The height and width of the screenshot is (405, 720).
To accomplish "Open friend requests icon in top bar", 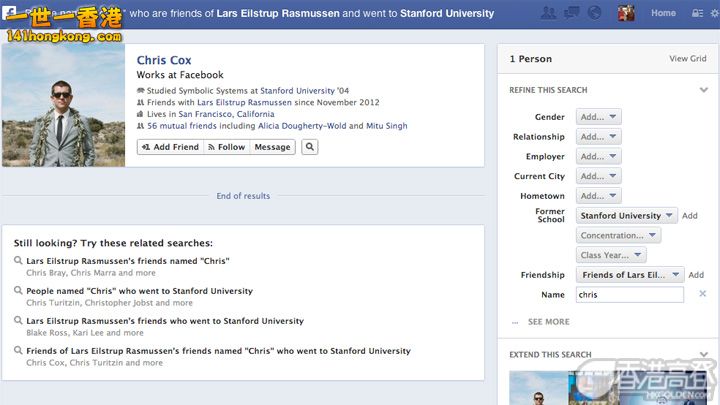I will pyautogui.click(x=548, y=13).
